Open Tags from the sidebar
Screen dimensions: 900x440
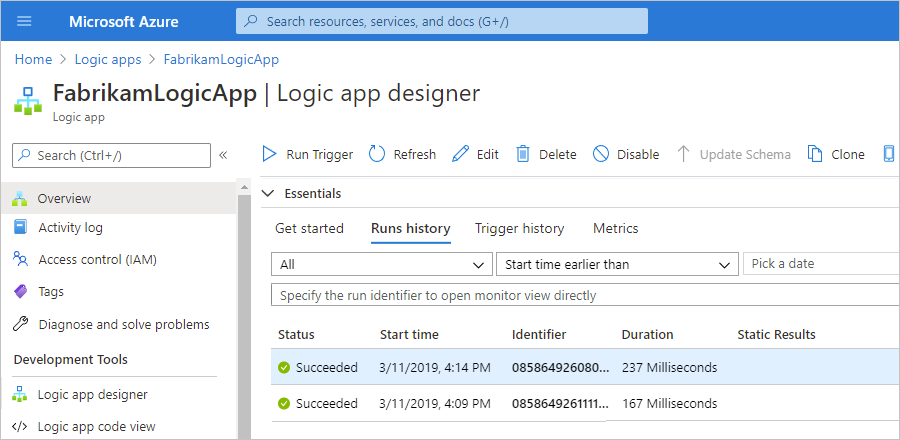(x=51, y=292)
